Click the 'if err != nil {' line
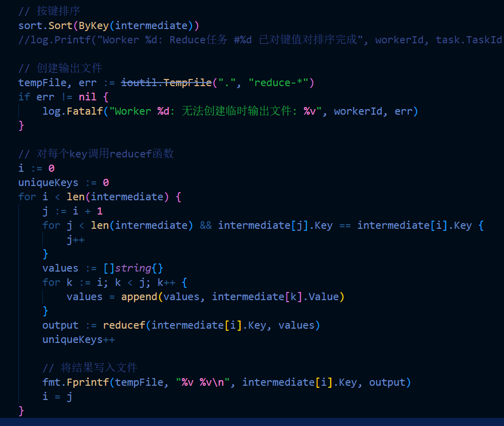504x426 pixels. pos(64,97)
